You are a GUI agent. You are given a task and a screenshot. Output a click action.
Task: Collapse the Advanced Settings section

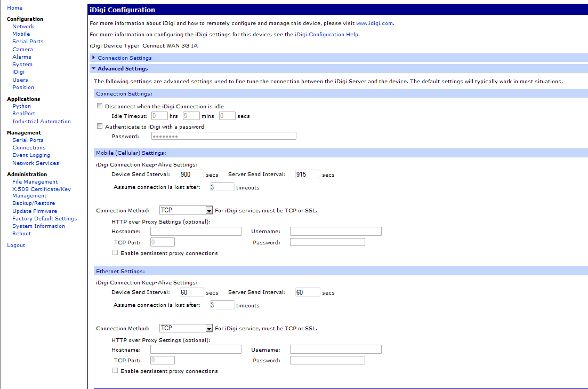click(94, 68)
